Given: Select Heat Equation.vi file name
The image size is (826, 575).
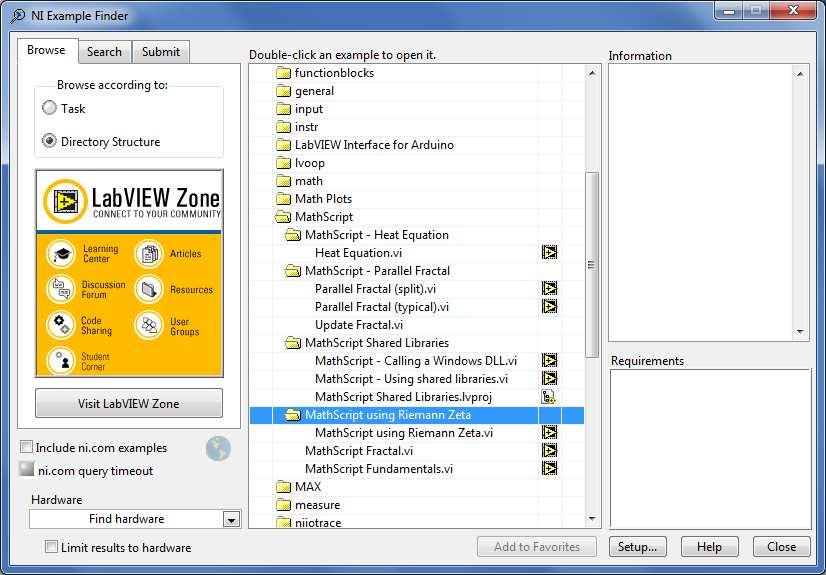Looking at the screenshot, I should pyautogui.click(x=358, y=253).
